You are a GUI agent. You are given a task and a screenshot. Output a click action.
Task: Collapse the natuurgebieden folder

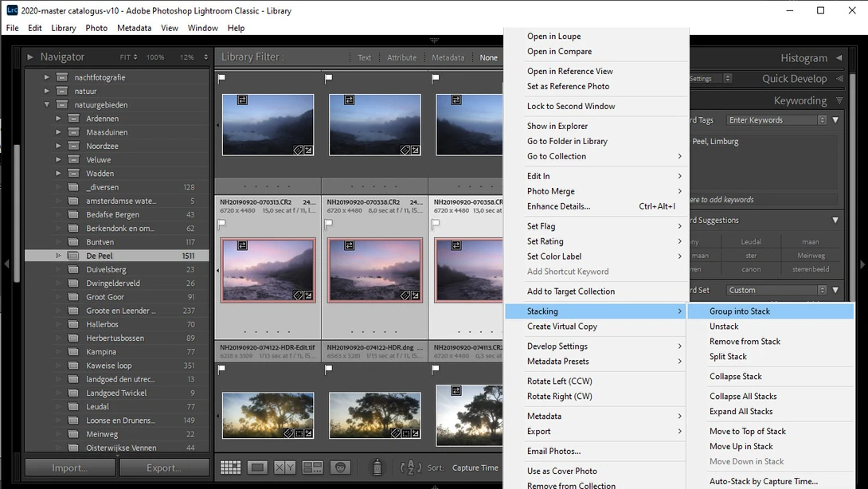(46, 104)
